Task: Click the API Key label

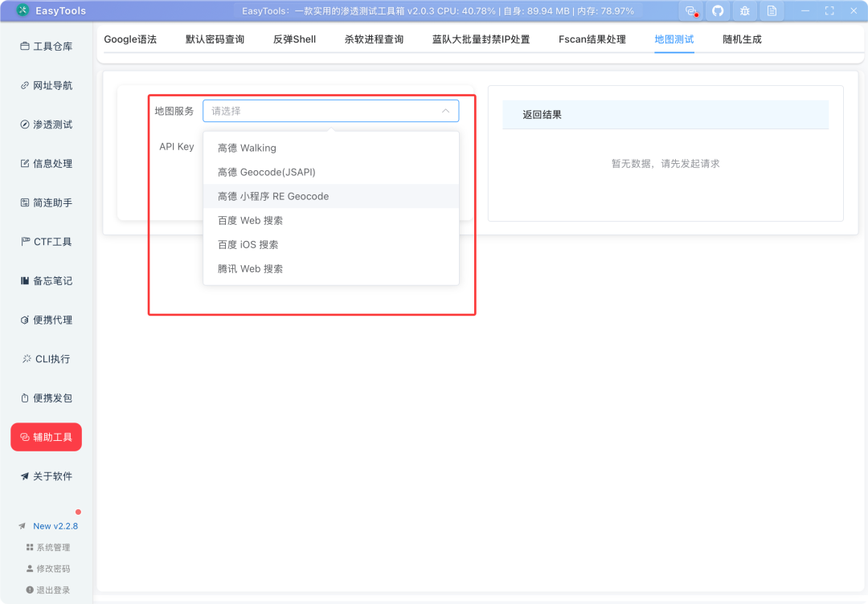Action: pos(177,146)
